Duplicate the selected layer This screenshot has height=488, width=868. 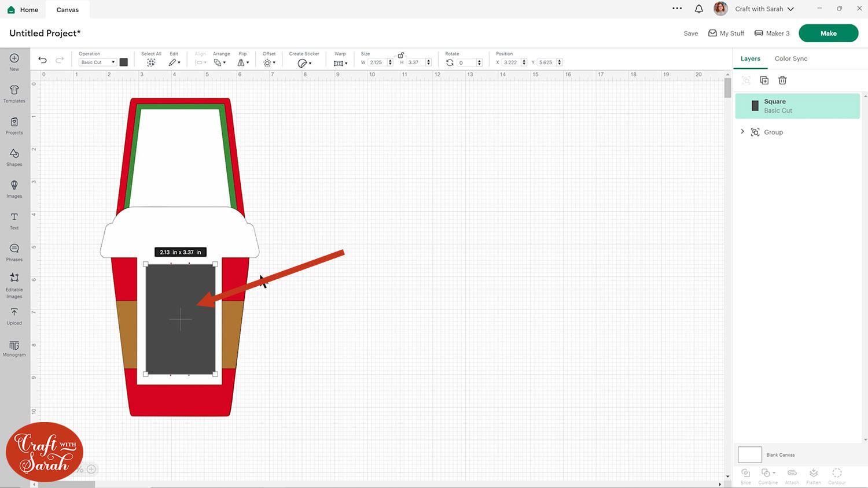(764, 80)
